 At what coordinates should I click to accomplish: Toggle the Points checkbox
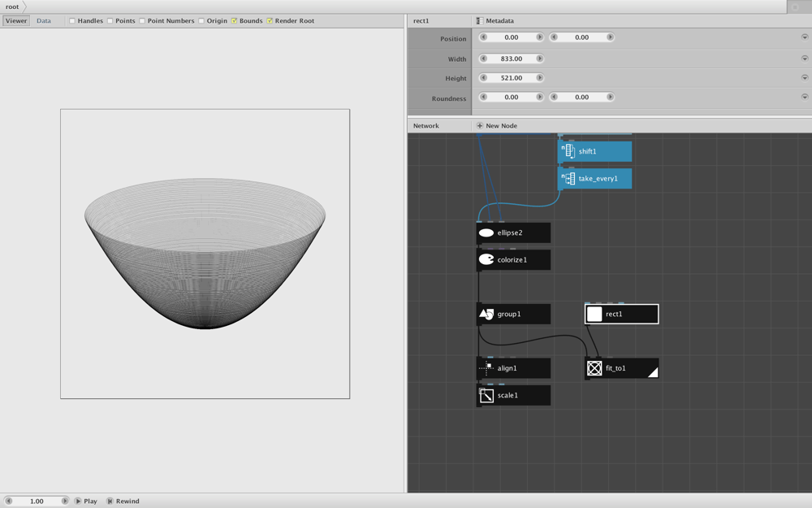click(110, 21)
